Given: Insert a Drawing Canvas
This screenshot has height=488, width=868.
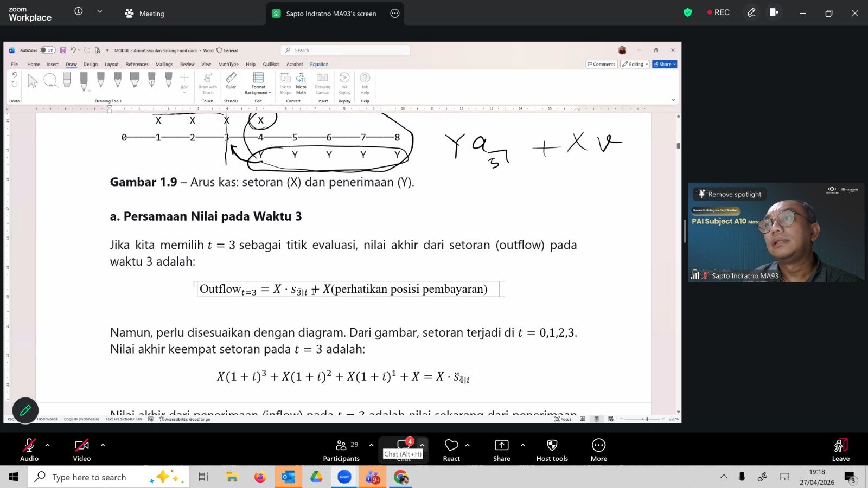Looking at the screenshot, I should (323, 83).
